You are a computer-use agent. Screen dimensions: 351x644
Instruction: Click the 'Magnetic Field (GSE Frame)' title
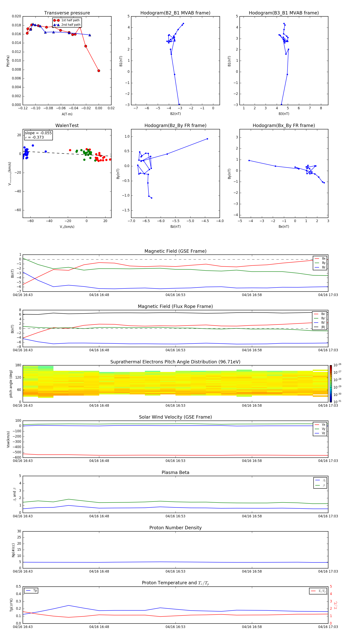175,251
